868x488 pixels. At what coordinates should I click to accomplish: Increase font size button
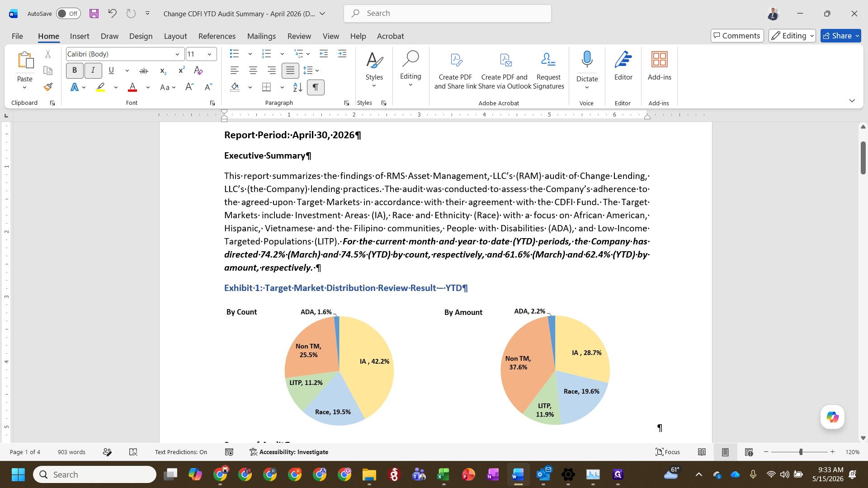point(189,87)
